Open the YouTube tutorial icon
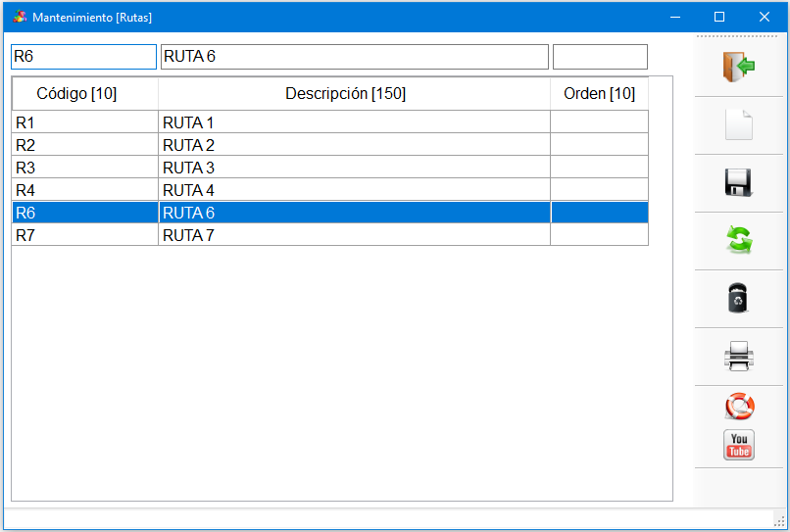This screenshot has height=532, width=790. [739, 445]
